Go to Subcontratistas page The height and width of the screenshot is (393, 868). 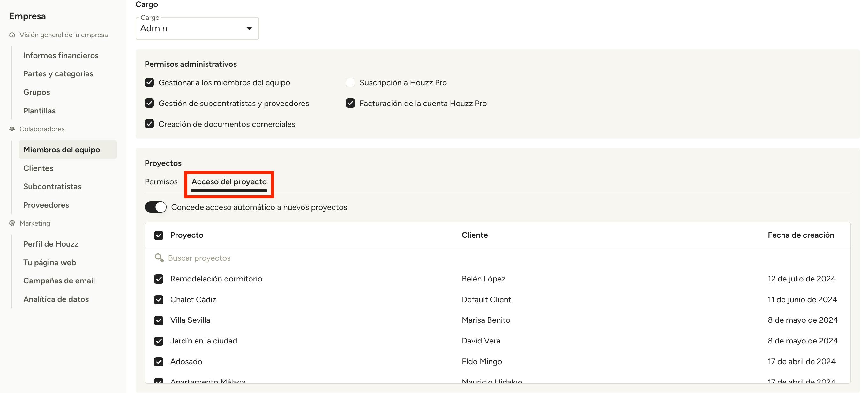(52, 186)
